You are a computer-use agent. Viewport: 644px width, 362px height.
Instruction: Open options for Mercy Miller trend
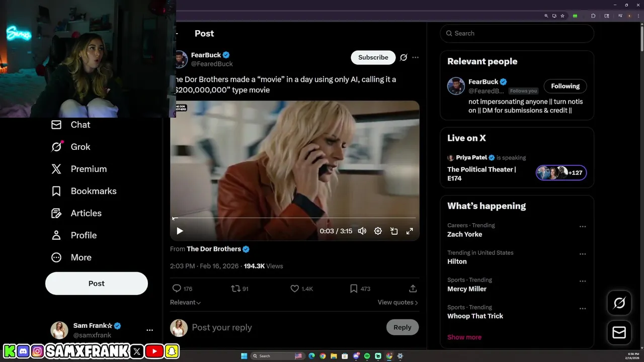pyautogui.click(x=583, y=281)
